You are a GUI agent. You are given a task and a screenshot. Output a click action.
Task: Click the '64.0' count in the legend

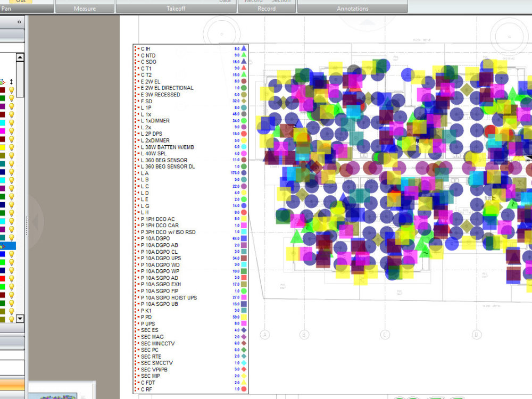[236, 238]
